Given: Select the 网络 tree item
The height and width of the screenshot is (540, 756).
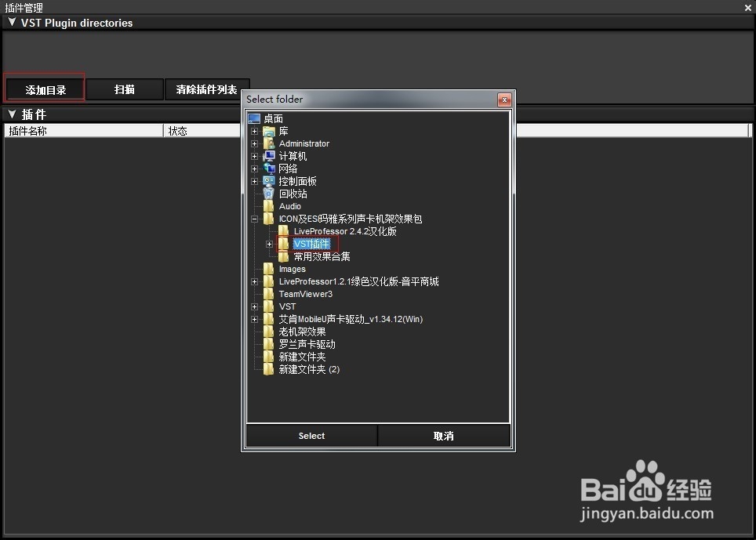Looking at the screenshot, I should click(x=288, y=169).
